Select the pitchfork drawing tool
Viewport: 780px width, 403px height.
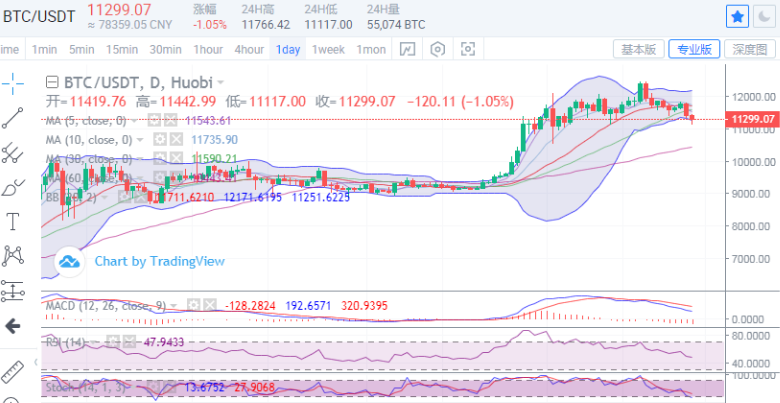[x=12, y=153]
